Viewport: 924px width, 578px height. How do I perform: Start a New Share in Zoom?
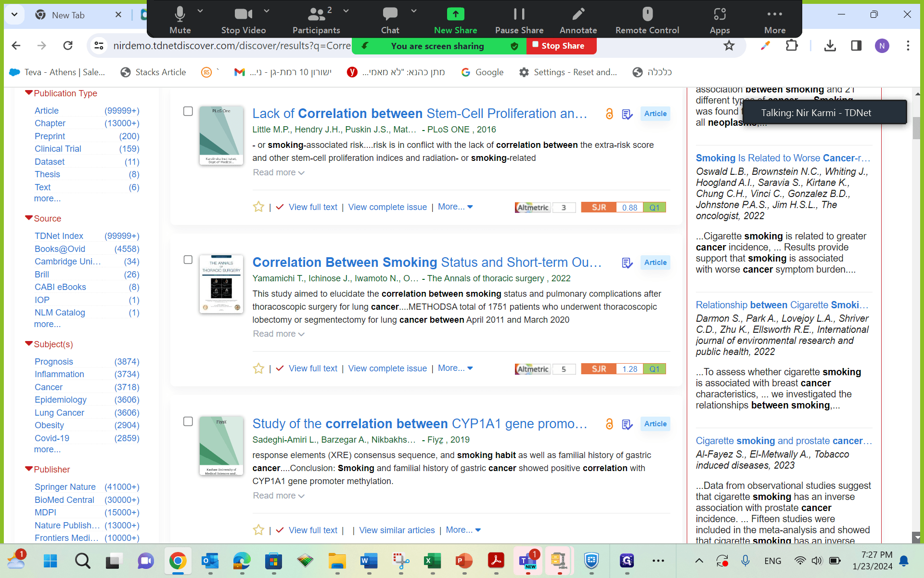pyautogui.click(x=455, y=21)
